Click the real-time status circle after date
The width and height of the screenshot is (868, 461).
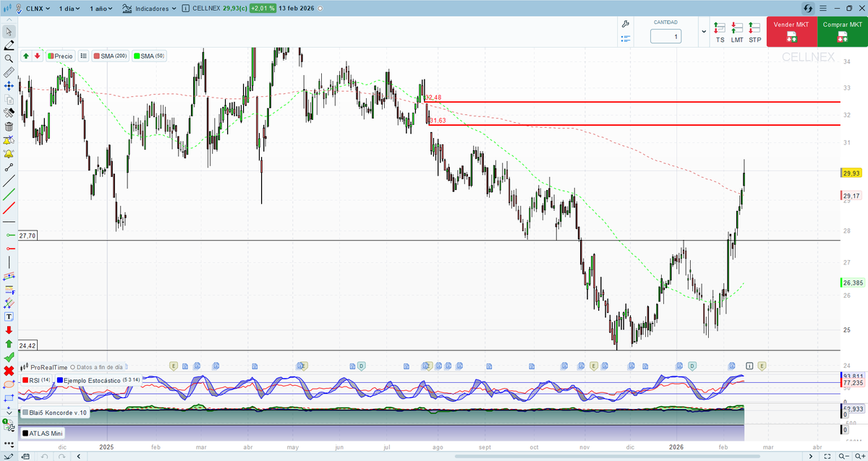(320, 9)
